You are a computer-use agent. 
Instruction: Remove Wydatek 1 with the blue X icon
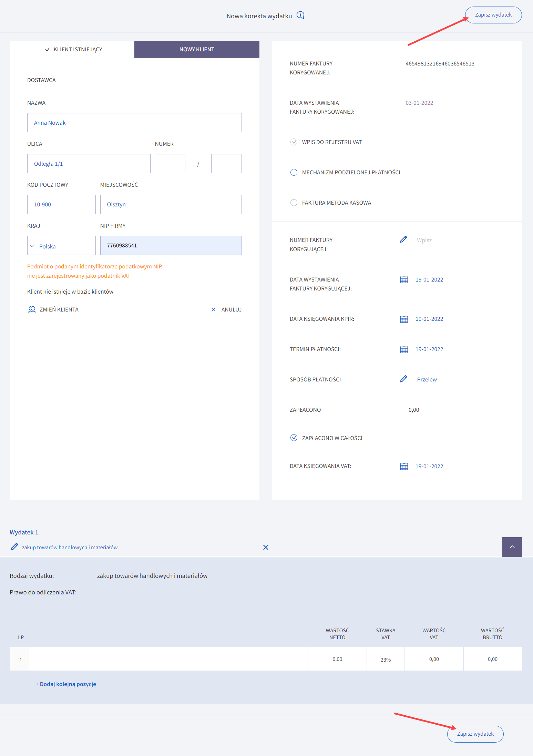point(266,547)
